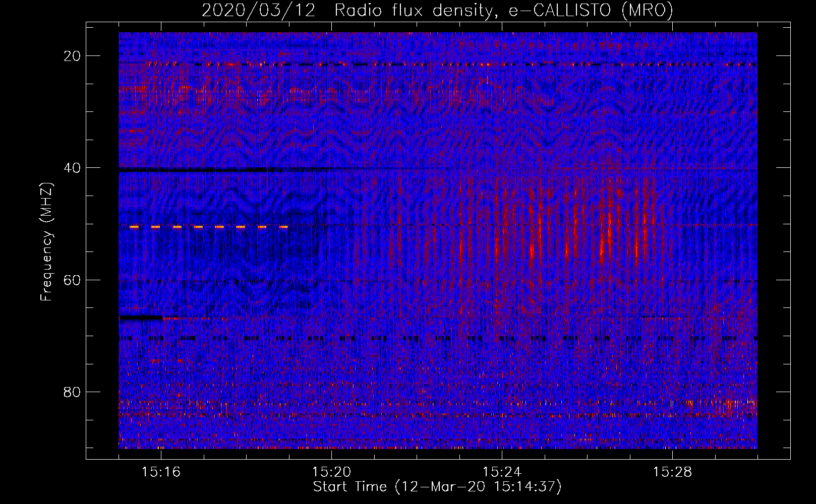The height and width of the screenshot is (504, 816).
Task: Click the frequency tick label '60'
Action: tap(72, 280)
